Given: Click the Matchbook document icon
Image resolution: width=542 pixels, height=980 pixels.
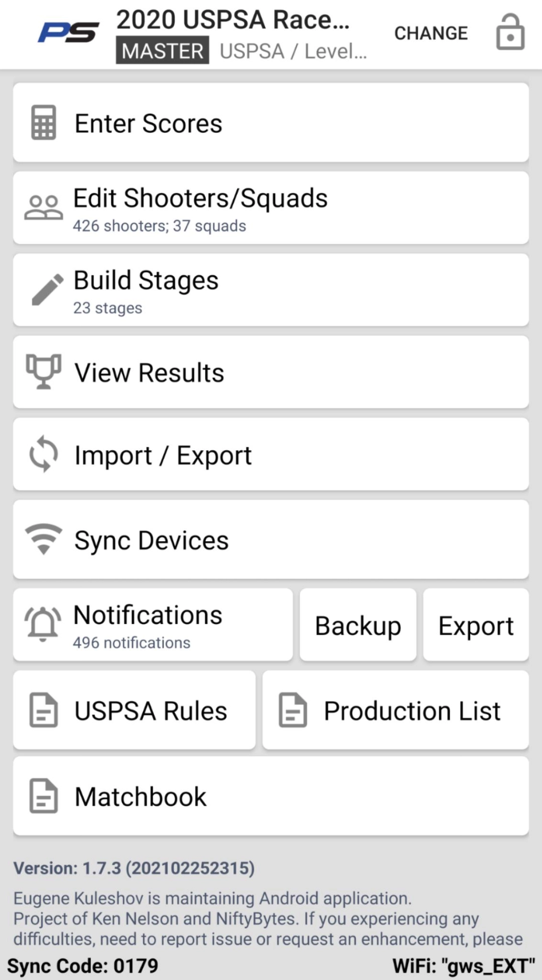Looking at the screenshot, I should point(44,796).
